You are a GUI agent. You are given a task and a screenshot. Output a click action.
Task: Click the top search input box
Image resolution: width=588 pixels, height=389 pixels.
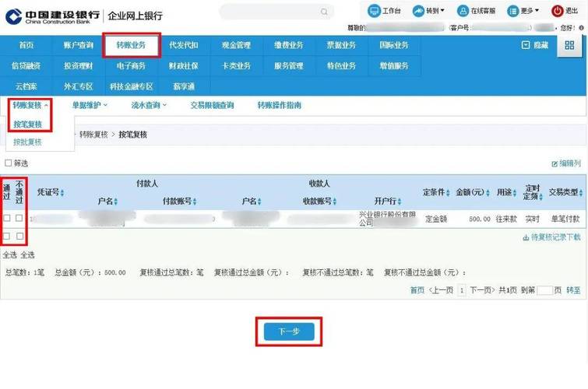276,12
